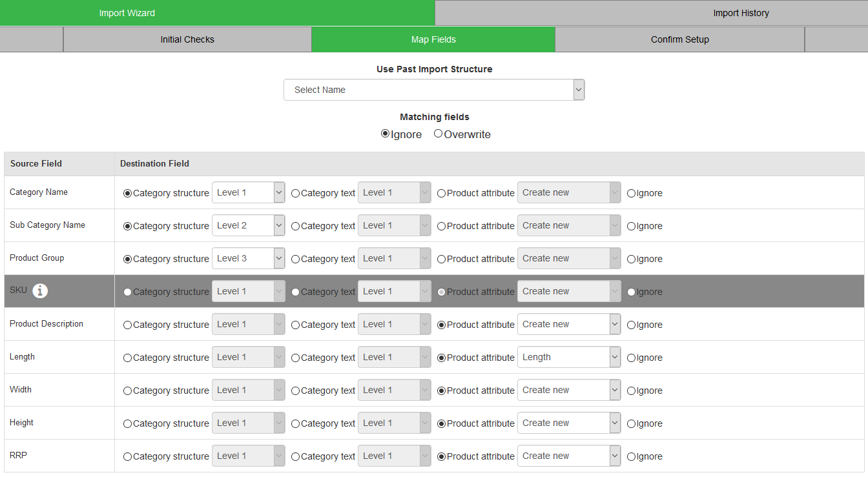
Task: Select Ignore for RRP row
Action: coord(632,456)
